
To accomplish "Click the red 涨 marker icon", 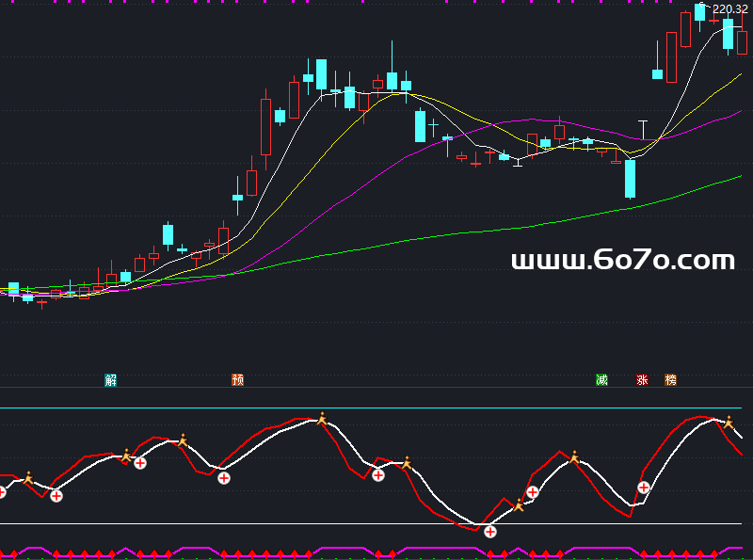I will point(642,380).
